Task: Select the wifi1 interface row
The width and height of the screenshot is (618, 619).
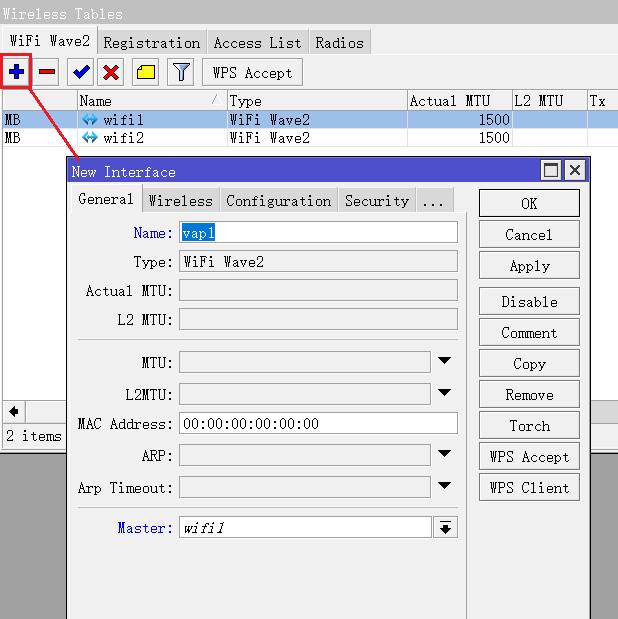Action: [x=150, y=120]
